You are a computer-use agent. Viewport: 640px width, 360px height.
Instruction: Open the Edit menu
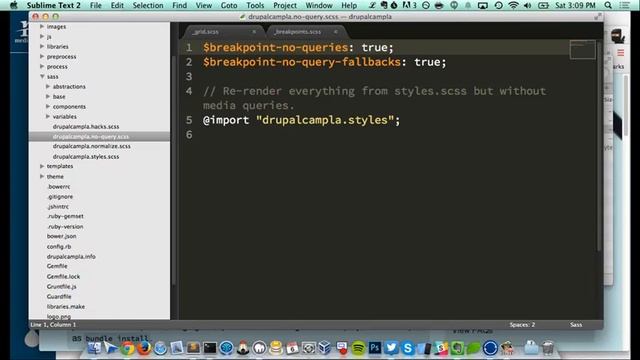click(x=117, y=5)
